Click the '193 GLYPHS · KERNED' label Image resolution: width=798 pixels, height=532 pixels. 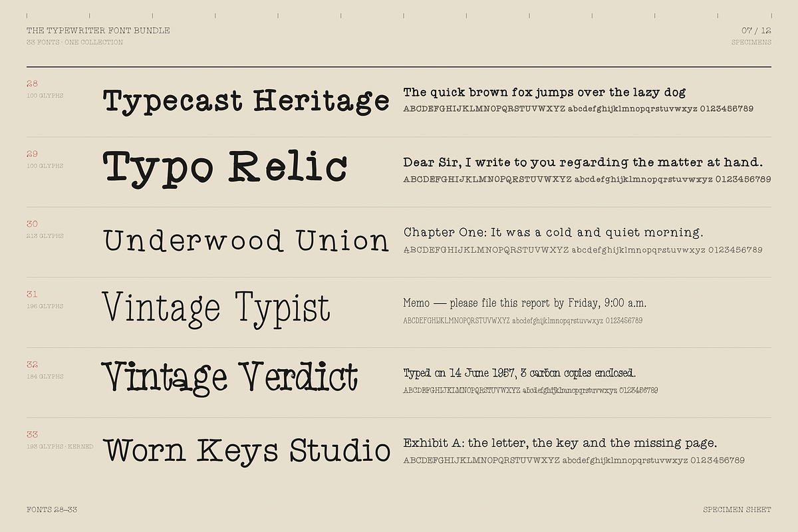point(60,447)
